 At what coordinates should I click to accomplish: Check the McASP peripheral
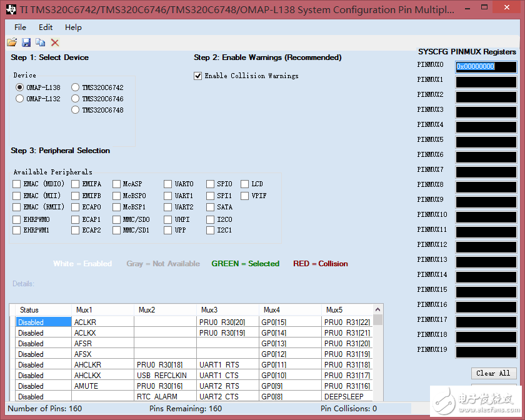(116, 184)
